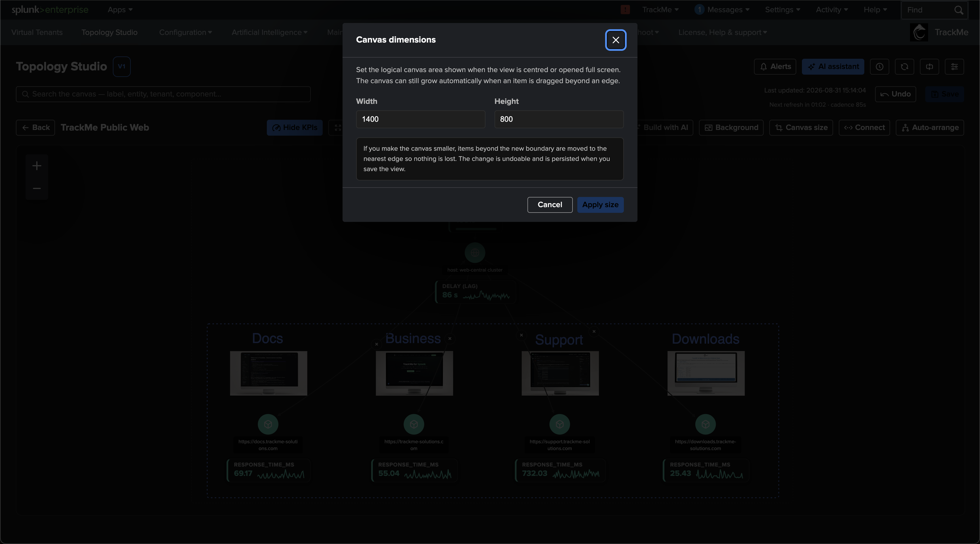Viewport: 980px width, 544px height.
Task: Select the support.trackme-solutions.com node icon
Action: pos(560,424)
